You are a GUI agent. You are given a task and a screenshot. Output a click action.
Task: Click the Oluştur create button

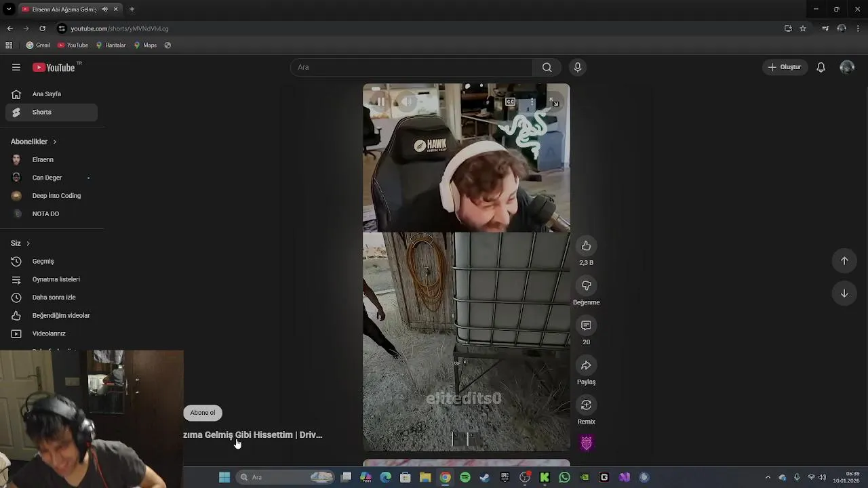[785, 67]
